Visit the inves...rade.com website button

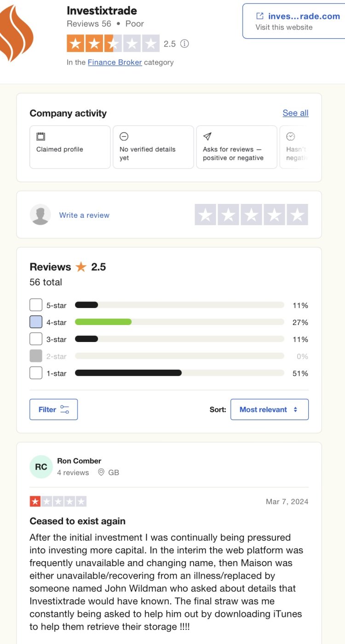tap(293, 21)
